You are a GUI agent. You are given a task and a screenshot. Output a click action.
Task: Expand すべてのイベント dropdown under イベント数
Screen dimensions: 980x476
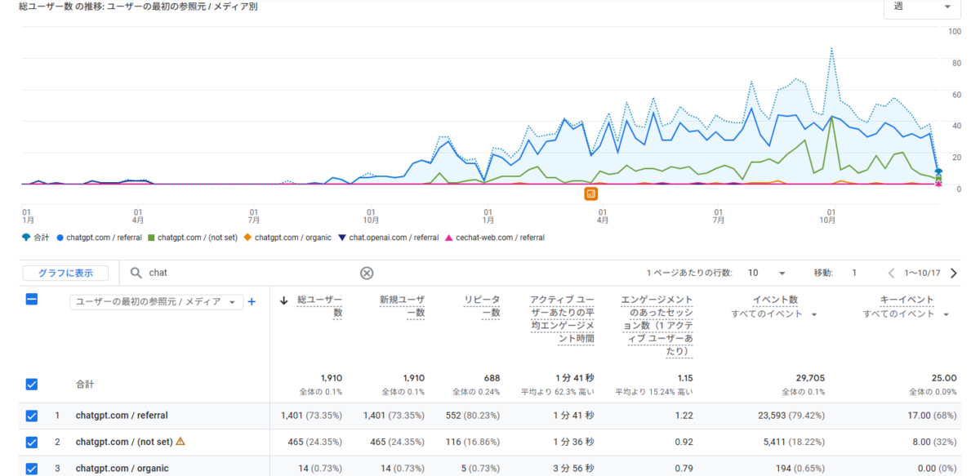tap(774, 314)
